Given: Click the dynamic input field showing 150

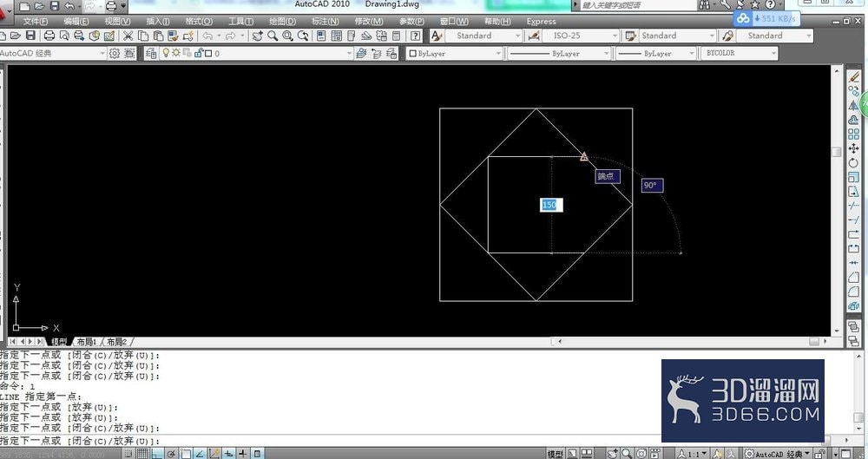Looking at the screenshot, I should 551,205.
